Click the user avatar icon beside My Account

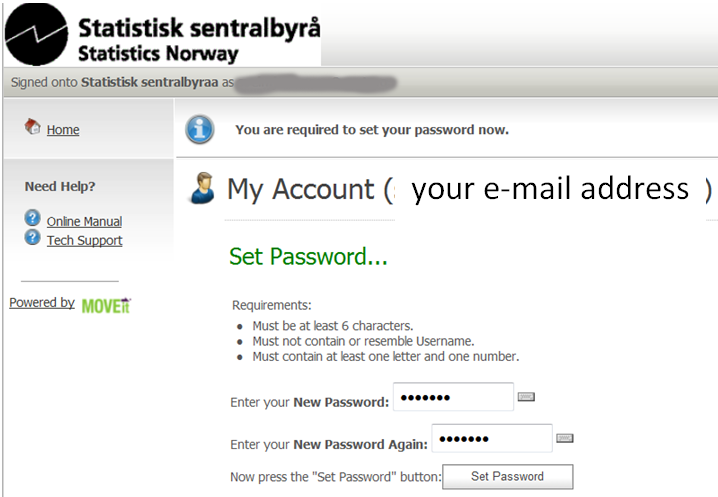pyautogui.click(x=202, y=188)
